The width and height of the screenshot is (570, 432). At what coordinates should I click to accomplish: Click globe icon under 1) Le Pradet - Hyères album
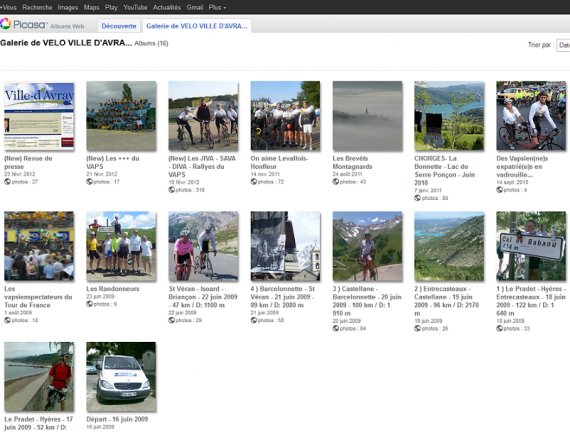[500, 328]
